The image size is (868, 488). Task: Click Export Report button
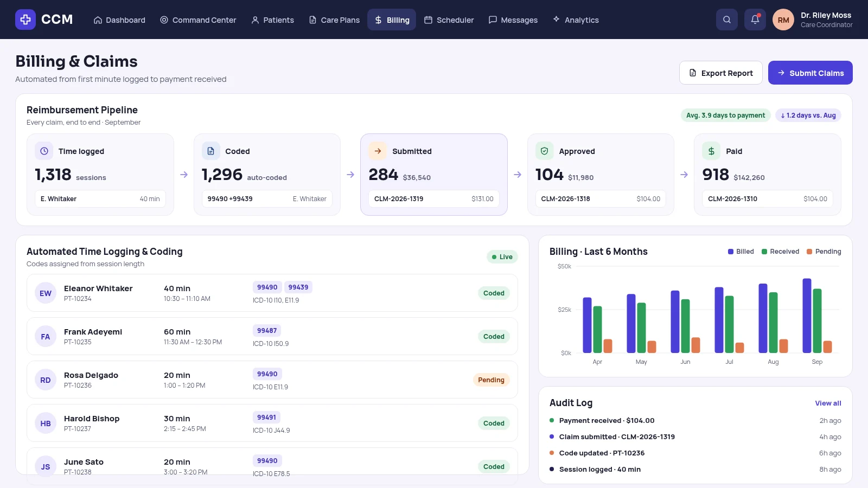click(x=721, y=73)
